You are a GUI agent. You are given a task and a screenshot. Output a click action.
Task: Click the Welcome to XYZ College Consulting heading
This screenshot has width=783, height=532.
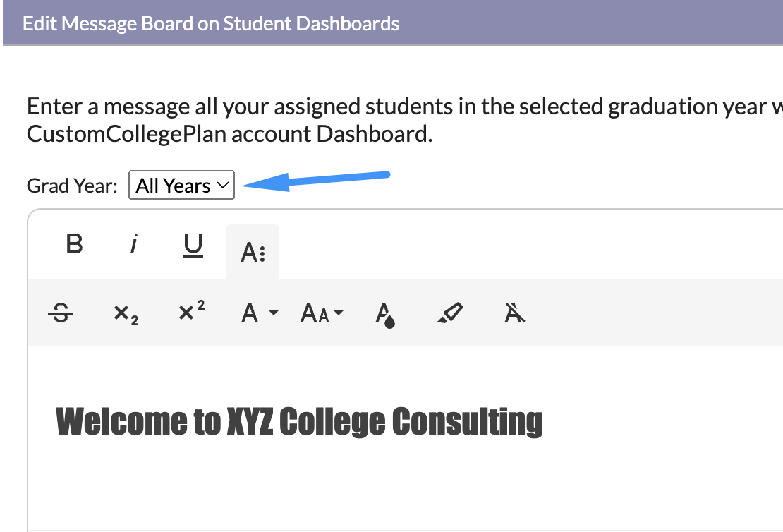(x=299, y=422)
